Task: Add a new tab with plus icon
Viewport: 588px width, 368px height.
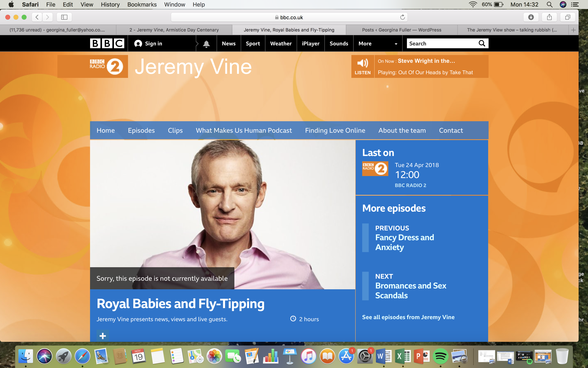Action: click(574, 30)
